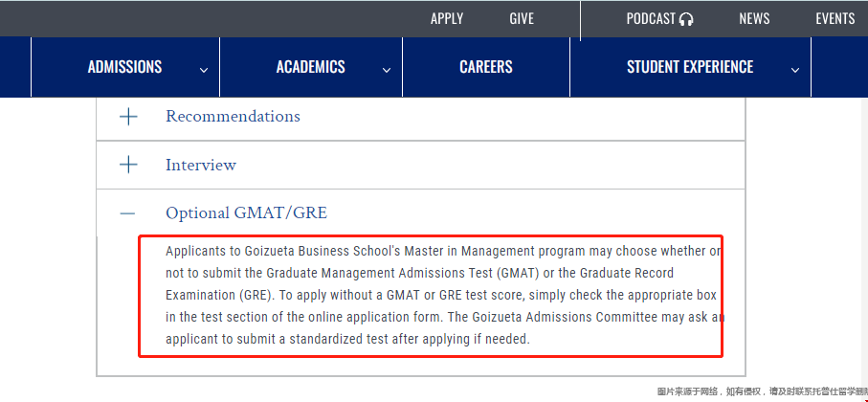Open the Admissions navigation item
This screenshot has width=868, height=402.
coord(124,67)
